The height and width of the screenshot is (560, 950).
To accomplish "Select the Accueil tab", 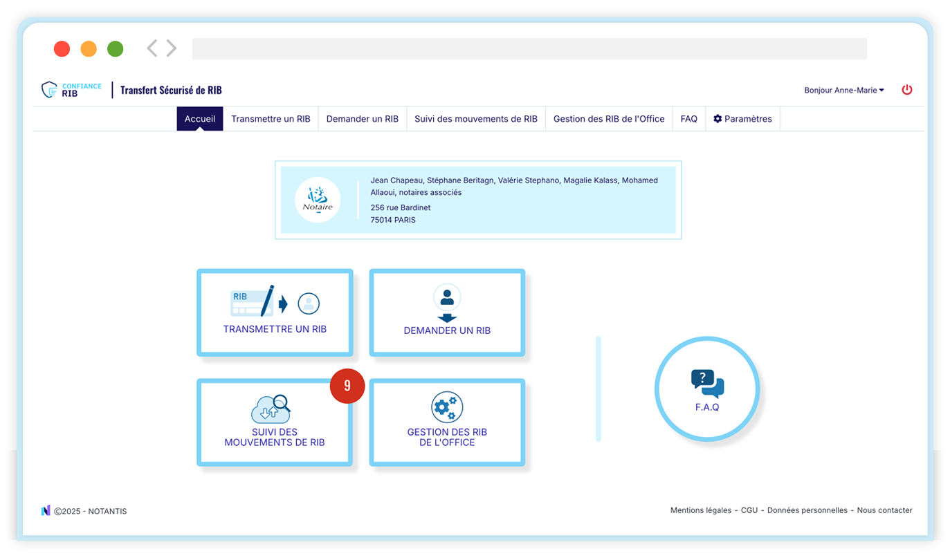I will [199, 119].
